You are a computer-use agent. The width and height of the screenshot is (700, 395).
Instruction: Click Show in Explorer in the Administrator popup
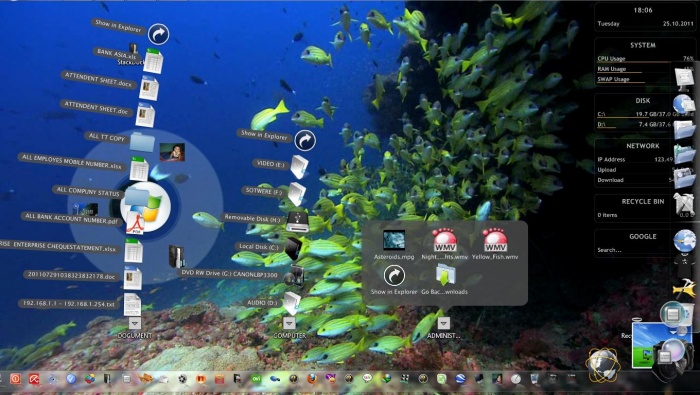click(x=394, y=276)
